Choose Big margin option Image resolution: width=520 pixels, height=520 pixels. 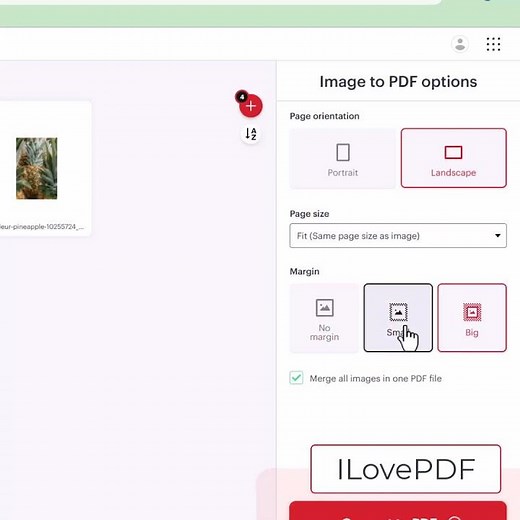(472, 318)
